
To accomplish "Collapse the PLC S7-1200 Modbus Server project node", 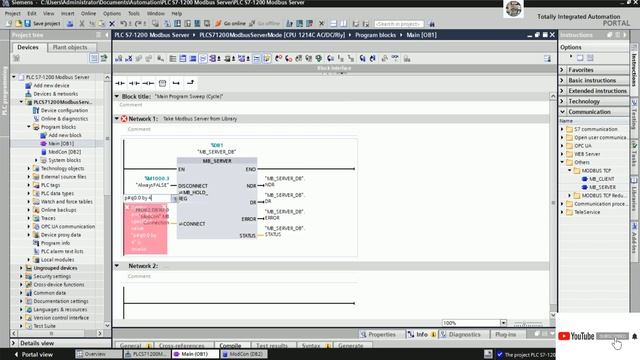I will pos(14,77).
